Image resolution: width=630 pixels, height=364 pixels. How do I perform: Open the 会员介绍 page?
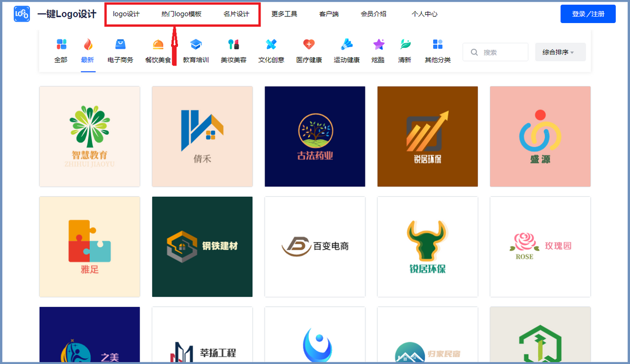pos(373,14)
